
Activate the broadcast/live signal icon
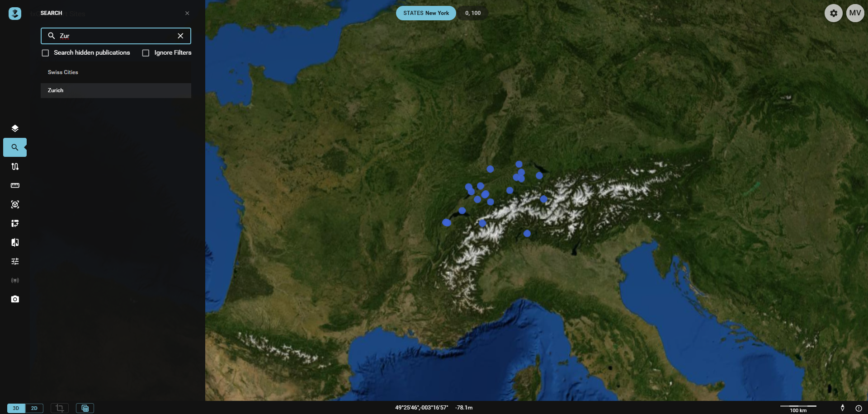tap(15, 280)
